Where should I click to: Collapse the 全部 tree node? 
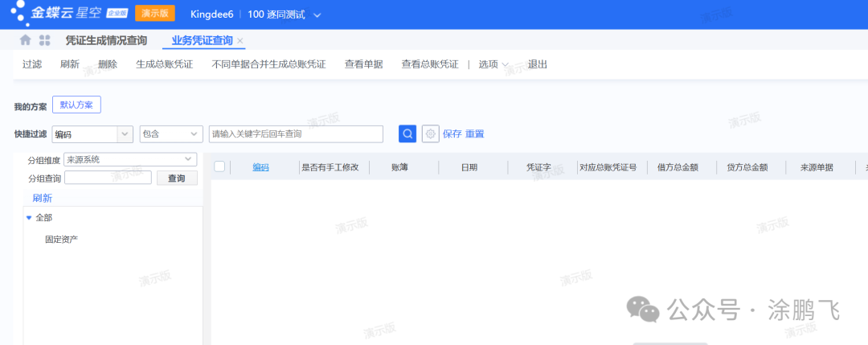[29, 218]
